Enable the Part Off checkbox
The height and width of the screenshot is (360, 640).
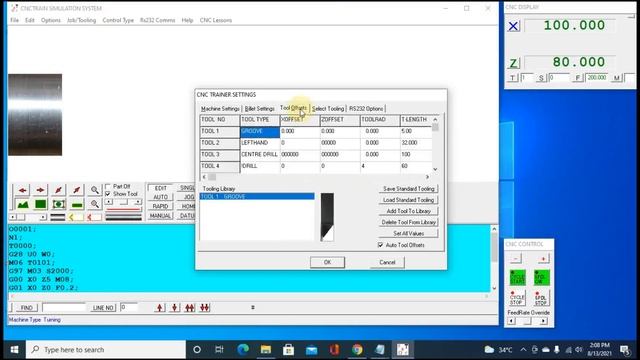tap(108, 187)
